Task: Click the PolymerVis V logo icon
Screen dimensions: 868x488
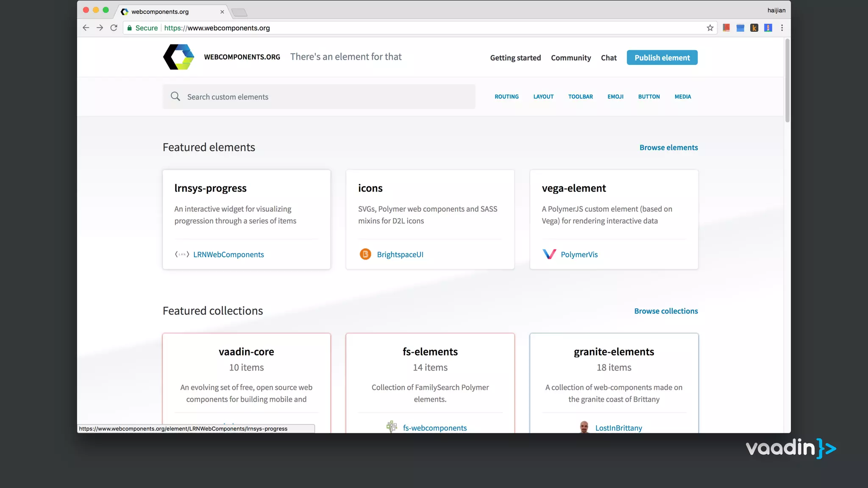Action: pyautogui.click(x=549, y=254)
